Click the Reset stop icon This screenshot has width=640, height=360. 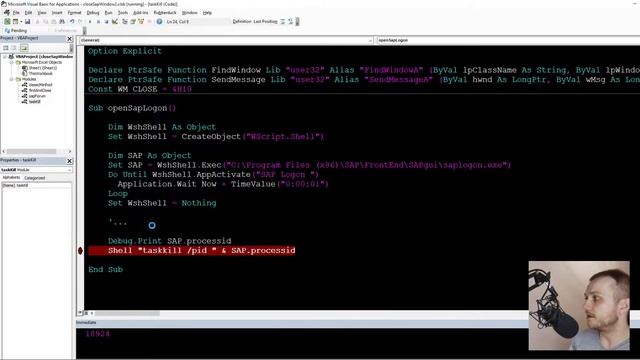point(107,21)
